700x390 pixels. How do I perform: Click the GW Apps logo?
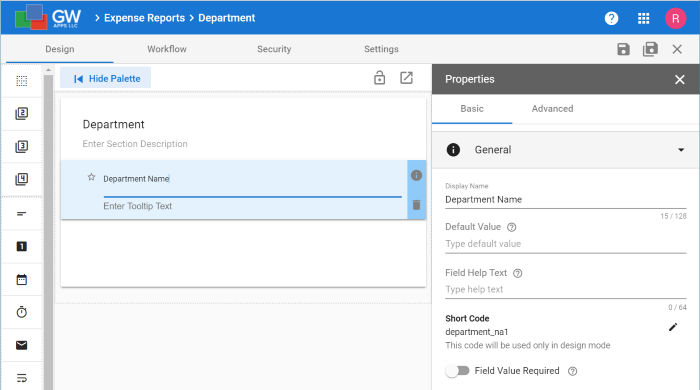pyautogui.click(x=48, y=17)
